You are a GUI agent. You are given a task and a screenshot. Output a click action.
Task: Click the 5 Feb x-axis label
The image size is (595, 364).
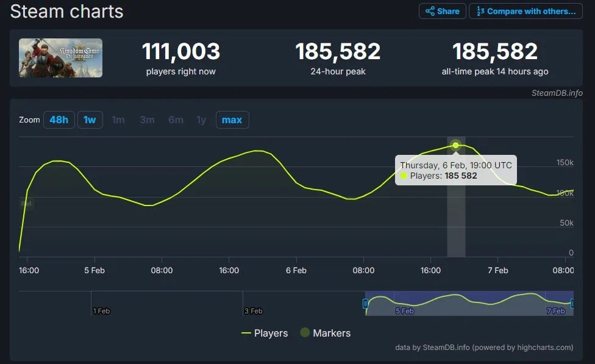94,270
